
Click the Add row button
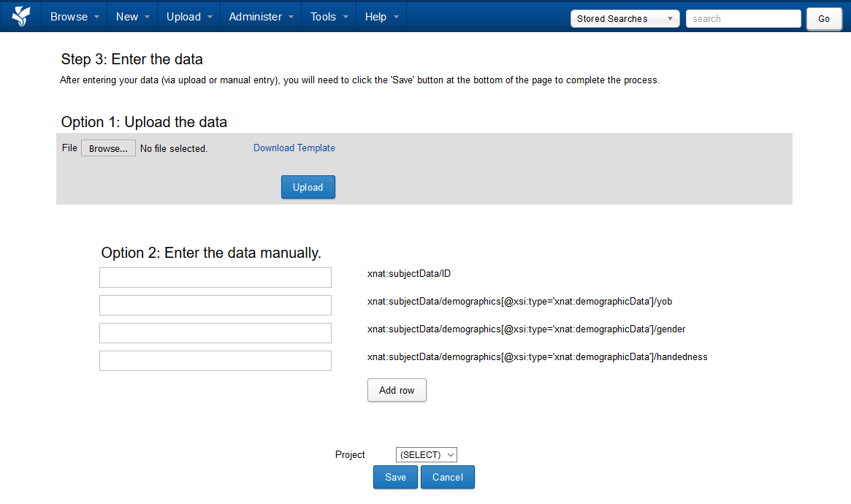click(x=397, y=390)
